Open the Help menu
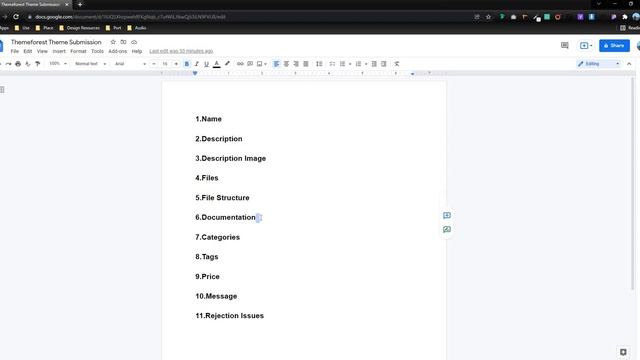This screenshot has width=640, height=360. click(137, 51)
